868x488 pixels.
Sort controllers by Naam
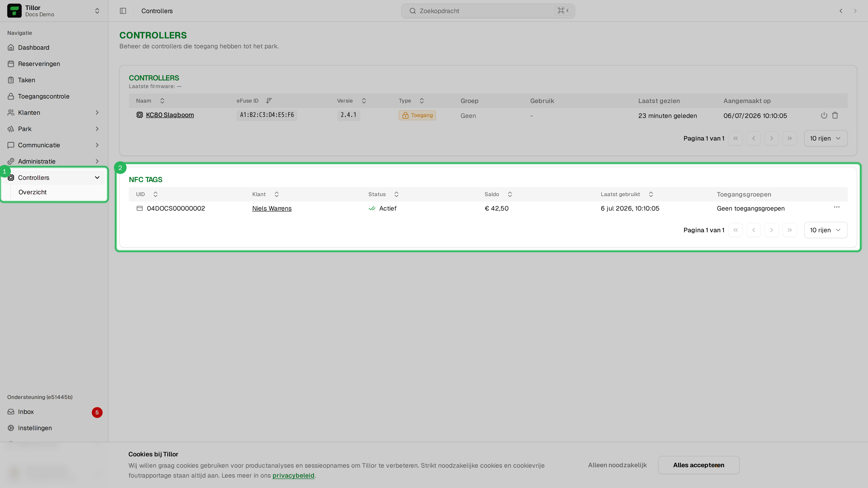pos(150,101)
